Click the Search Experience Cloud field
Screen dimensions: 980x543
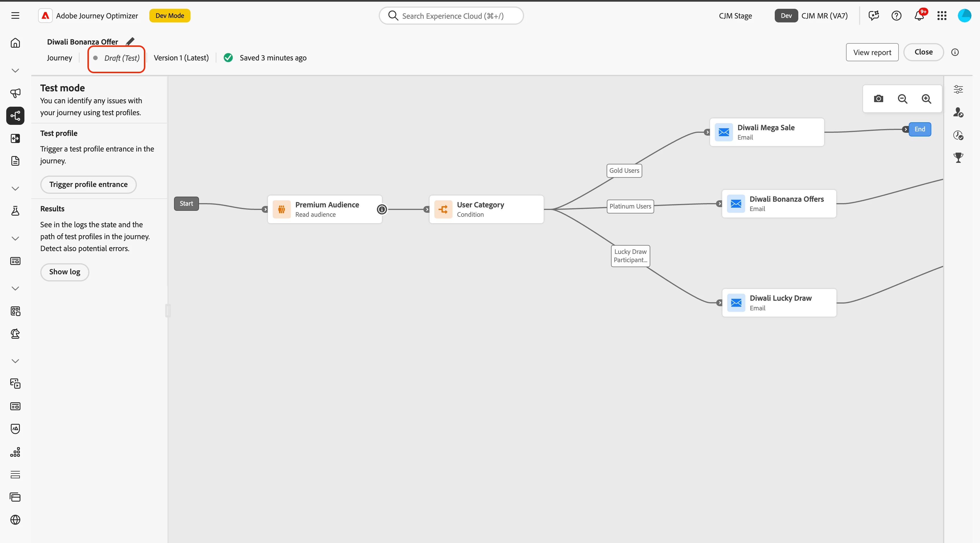pyautogui.click(x=452, y=16)
